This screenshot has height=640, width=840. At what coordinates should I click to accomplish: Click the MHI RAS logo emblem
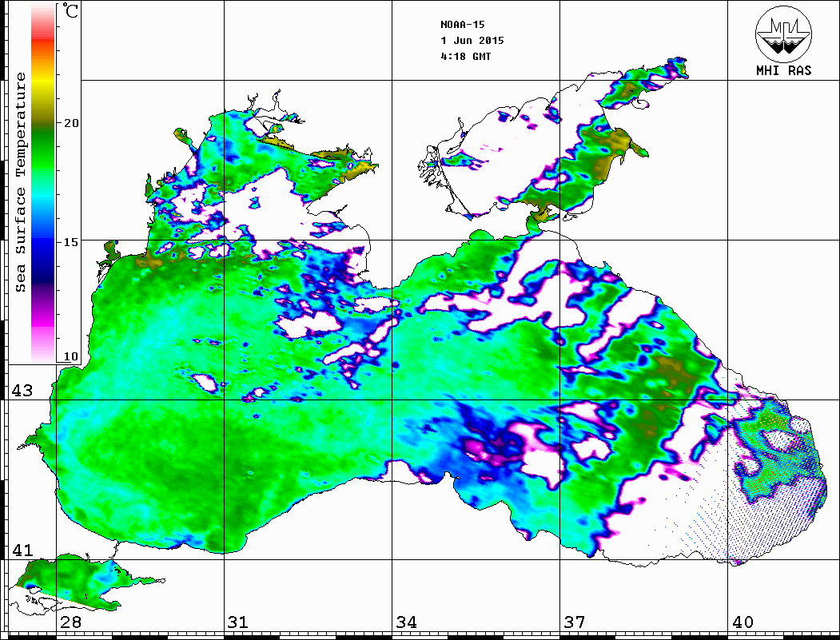783,34
